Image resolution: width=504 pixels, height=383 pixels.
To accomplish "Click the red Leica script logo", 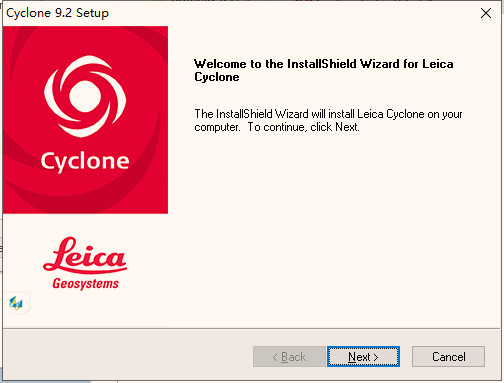I will click(85, 254).
